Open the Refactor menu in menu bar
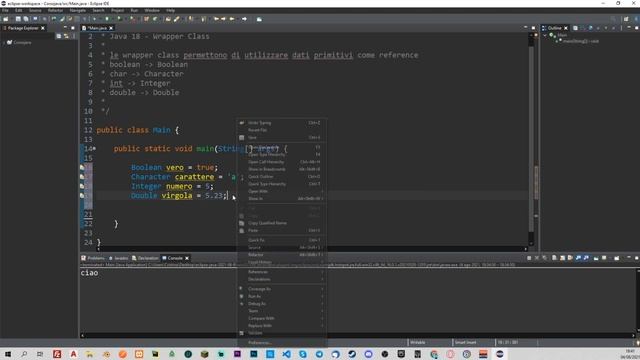 pyautogui.click(x=56, y=10)
